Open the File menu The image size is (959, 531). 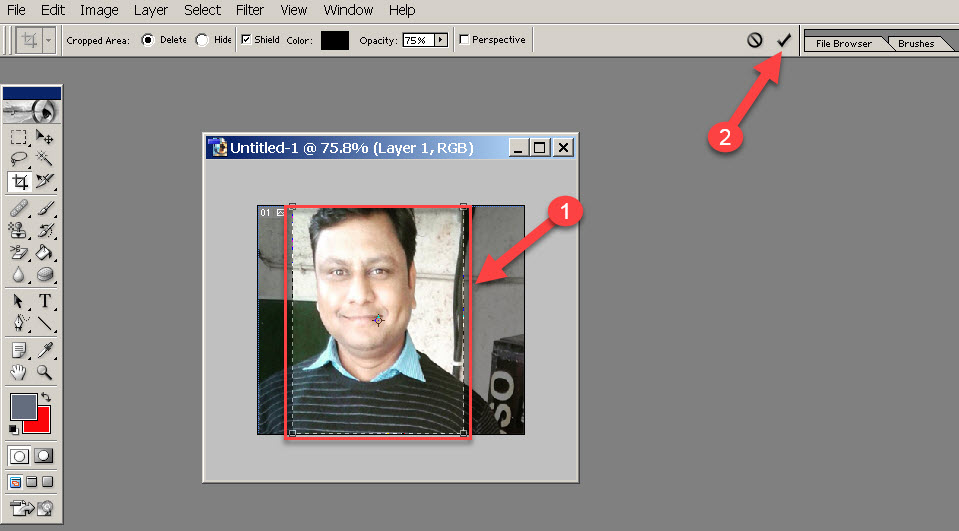coord(17,10)
